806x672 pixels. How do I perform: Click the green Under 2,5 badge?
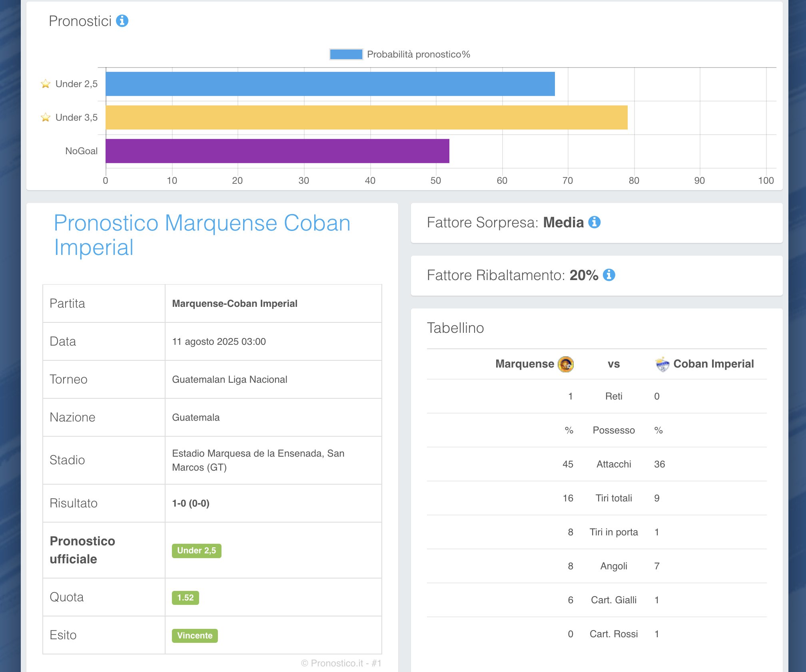197,551
